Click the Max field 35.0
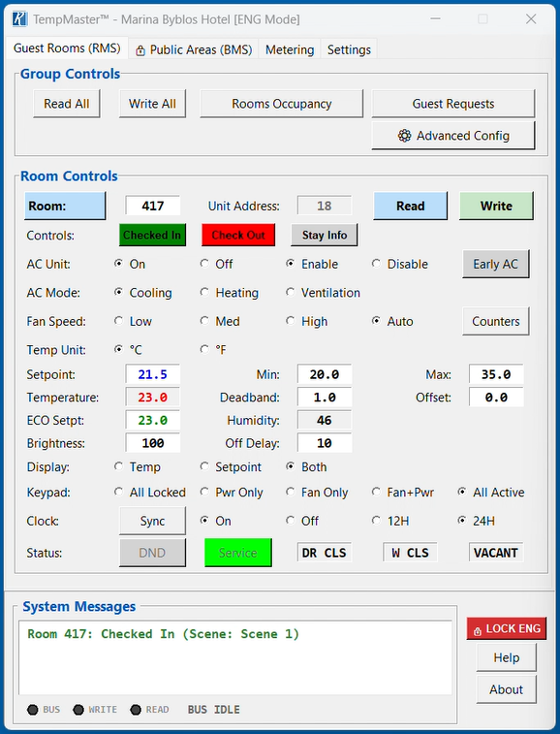The image size is (560, 734). [496, 374]
